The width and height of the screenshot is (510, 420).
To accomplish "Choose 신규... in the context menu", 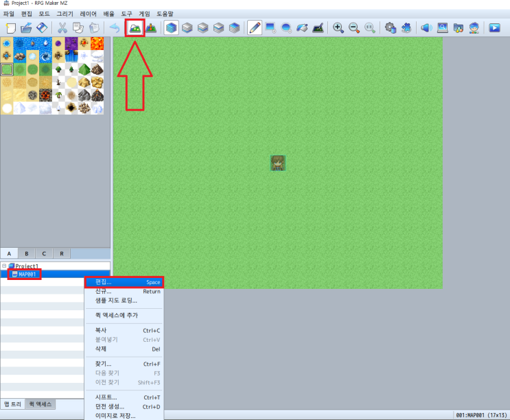I will [124, 292].
